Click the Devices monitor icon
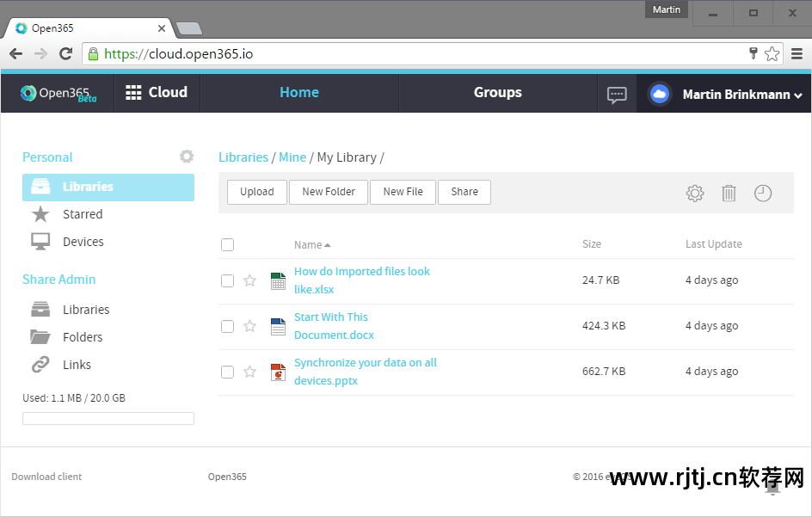Screen dimensions: 812x517 tap(40, 242)
